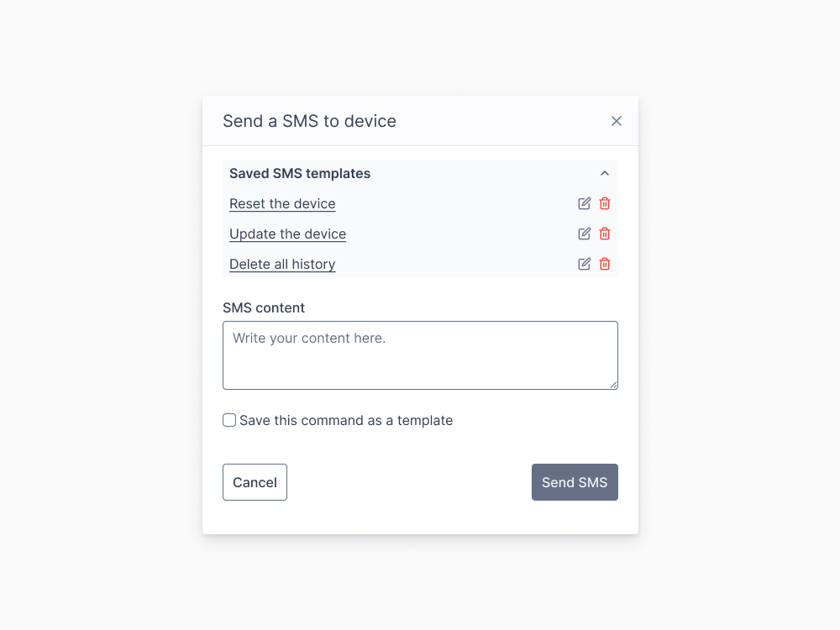This screenshot has width=840, height=630.
Task: Edit the Reset the device template
Action: tap(584, 203)
